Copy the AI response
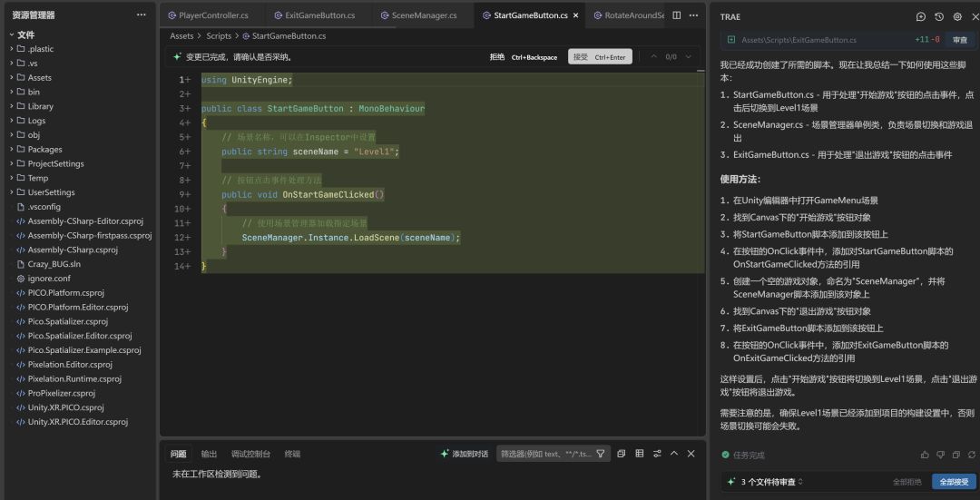Screen dimensions: 980x500 (x=955, y=455)
